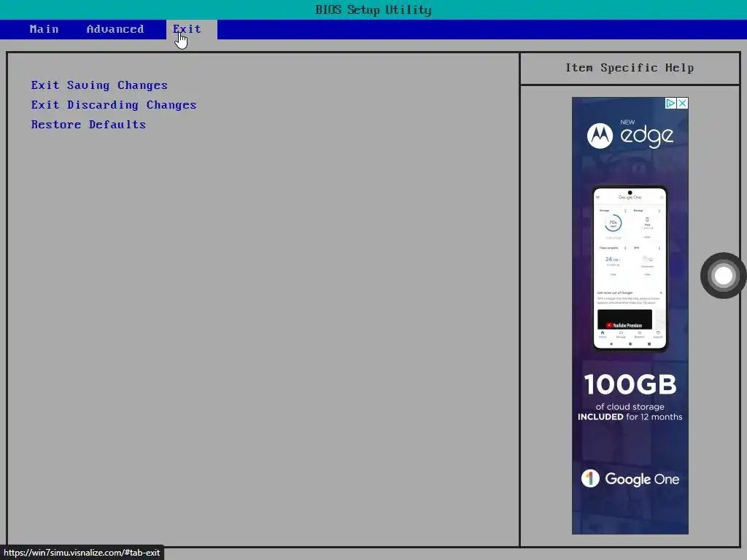This screenshot has width=747, height=560.
Task: Click the AdChoices triangle icon
Action: [x=671, y=103]
